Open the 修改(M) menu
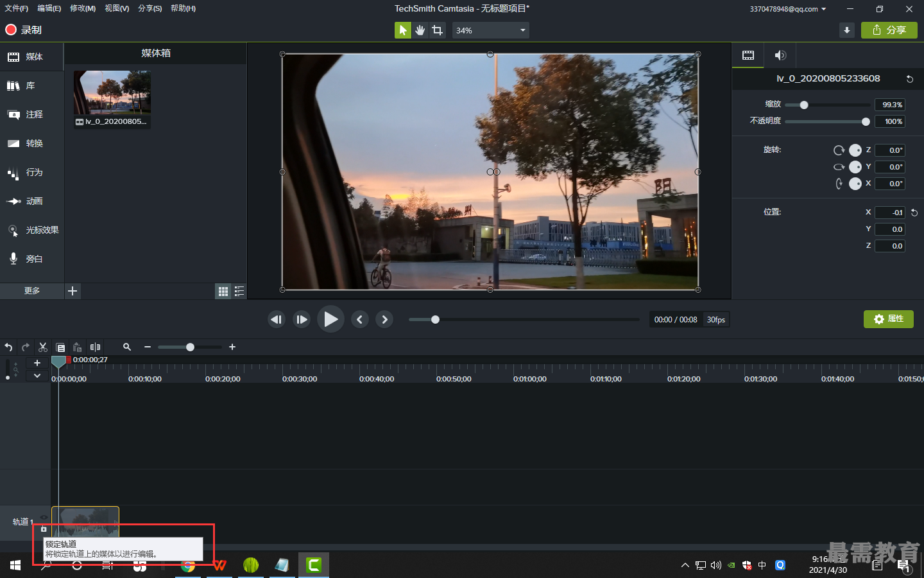The width and height of the screenshot is (924, 578). (83, 8)
